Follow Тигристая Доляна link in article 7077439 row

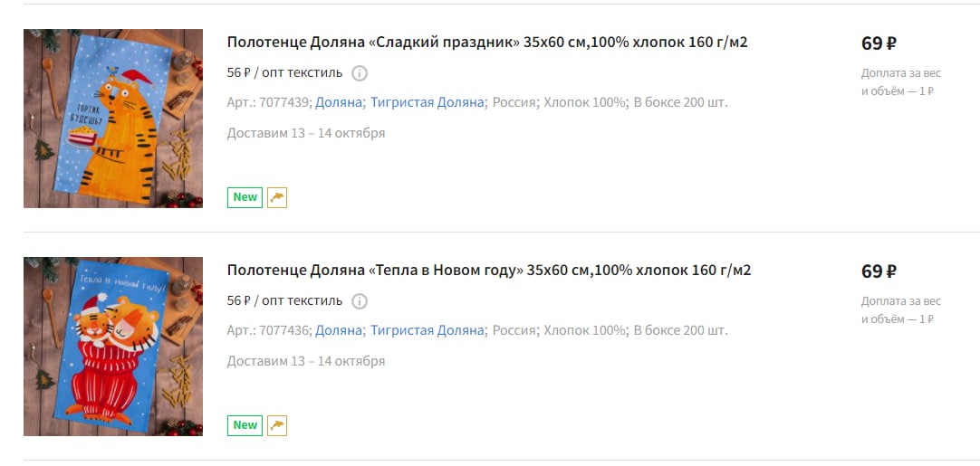pos(428,102)
